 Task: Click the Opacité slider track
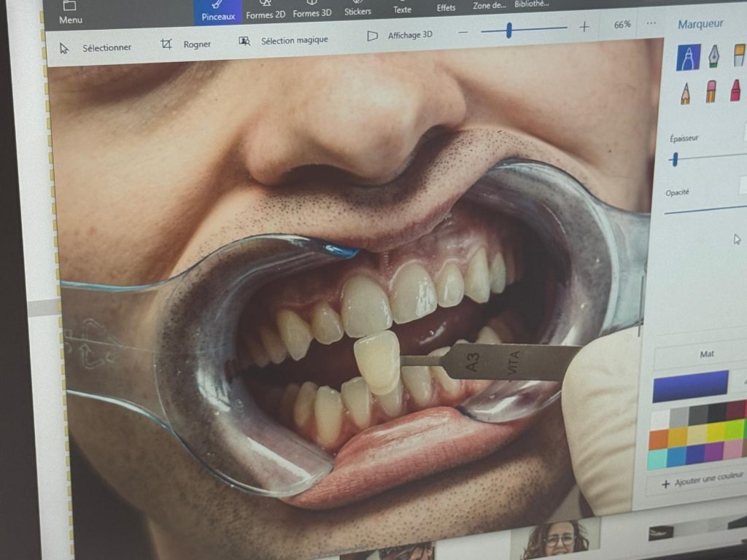(705, 209)
